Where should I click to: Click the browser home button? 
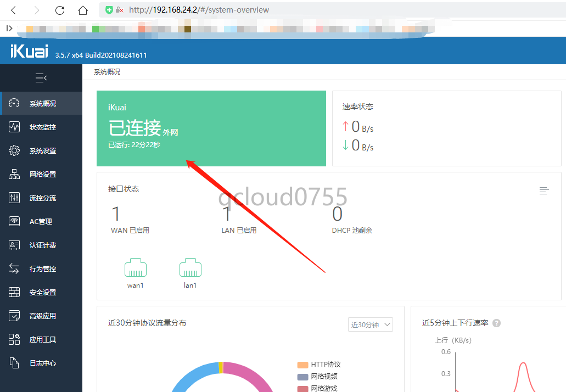[x=83, y=10]
